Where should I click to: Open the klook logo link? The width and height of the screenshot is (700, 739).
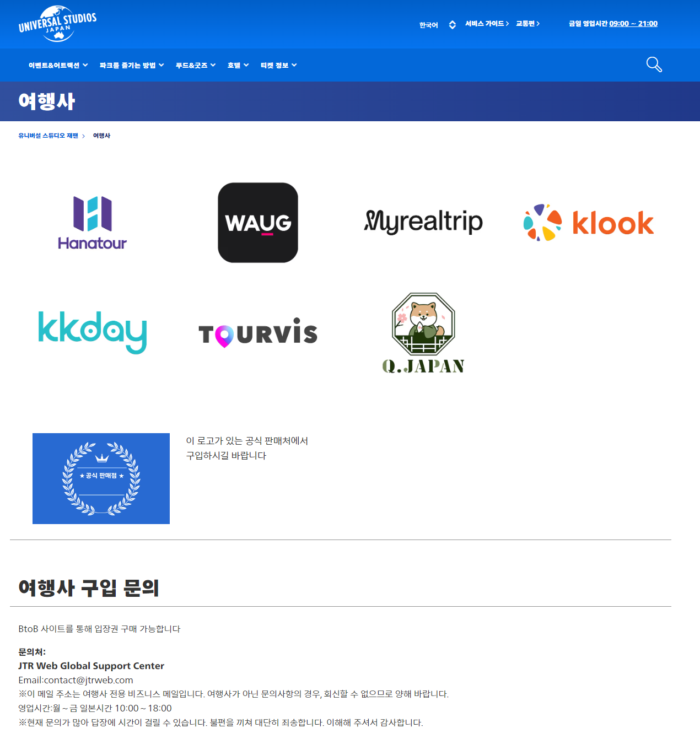click(589, 223)
